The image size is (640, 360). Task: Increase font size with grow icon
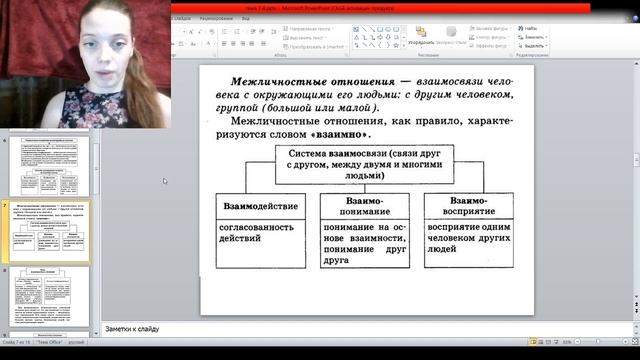pyautogui.click(x=191, y=31)
